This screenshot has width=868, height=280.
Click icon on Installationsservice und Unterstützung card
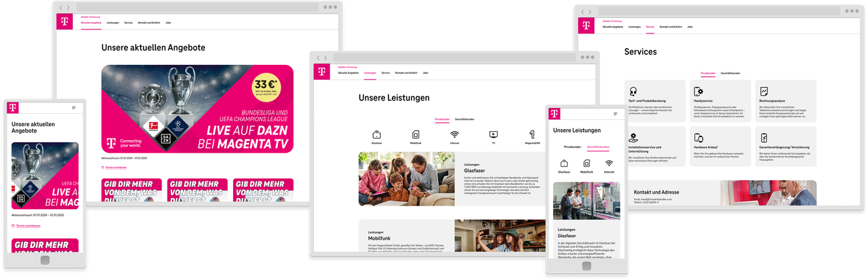pos(633,137)
